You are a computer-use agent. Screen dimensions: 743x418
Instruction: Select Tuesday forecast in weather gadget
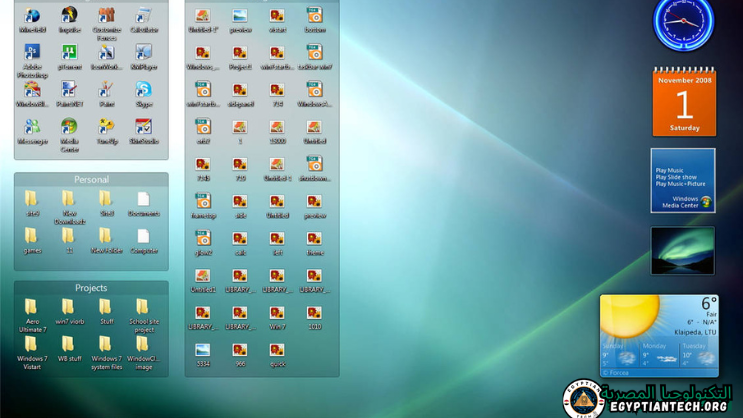(x=698, y=355)
